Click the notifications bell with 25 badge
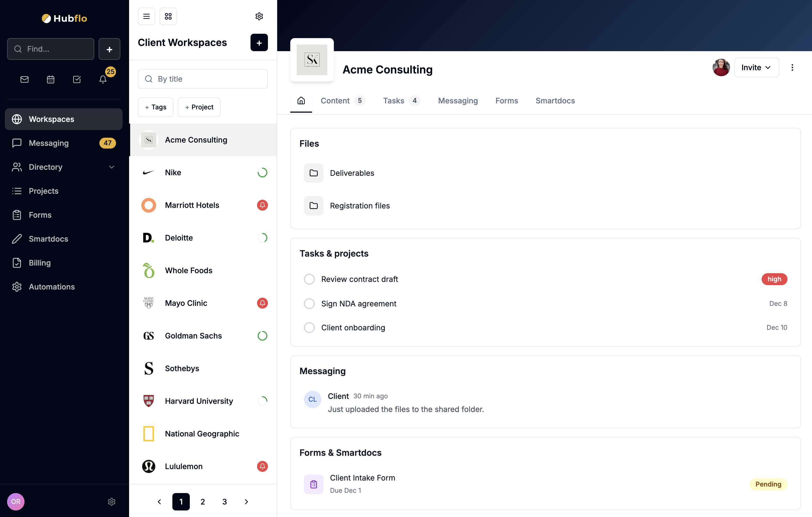 (x=103, y=79)
